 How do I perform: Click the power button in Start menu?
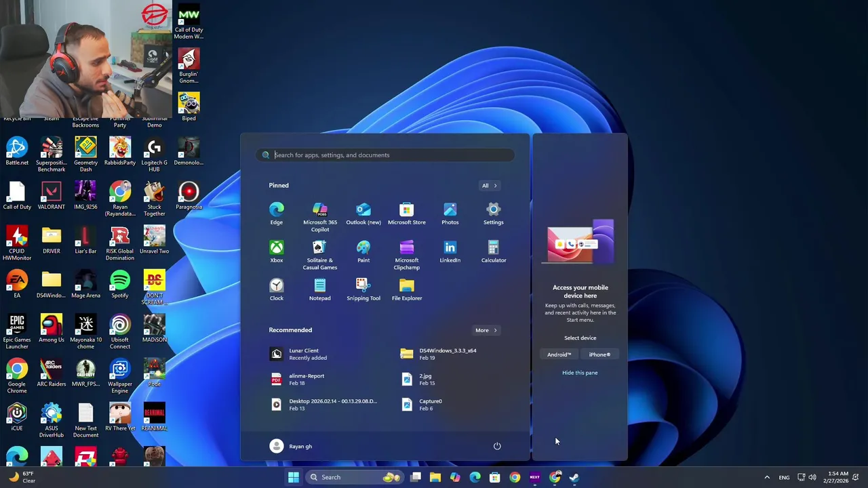click(497, 446)
